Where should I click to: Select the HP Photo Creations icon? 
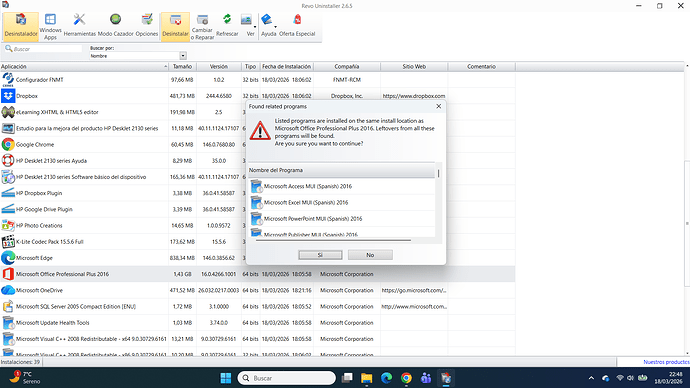click(x=8, y=225)
